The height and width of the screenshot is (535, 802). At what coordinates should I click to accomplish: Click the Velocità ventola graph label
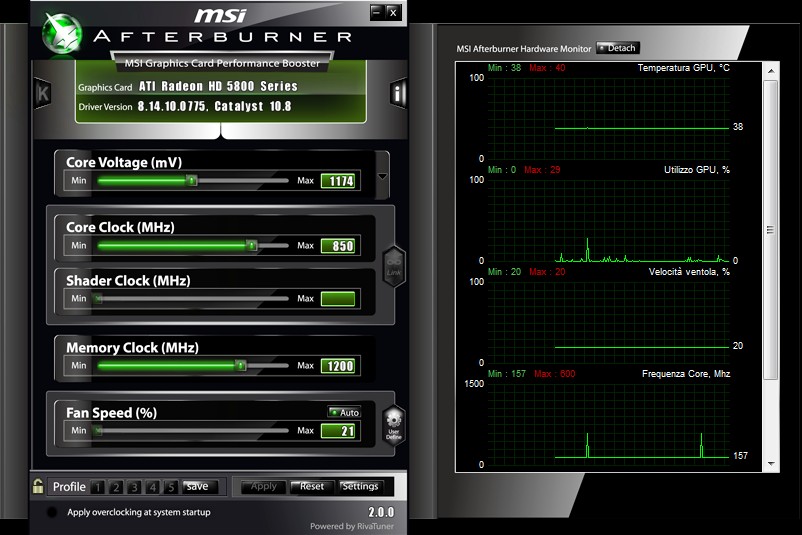(x=689, y=272)
